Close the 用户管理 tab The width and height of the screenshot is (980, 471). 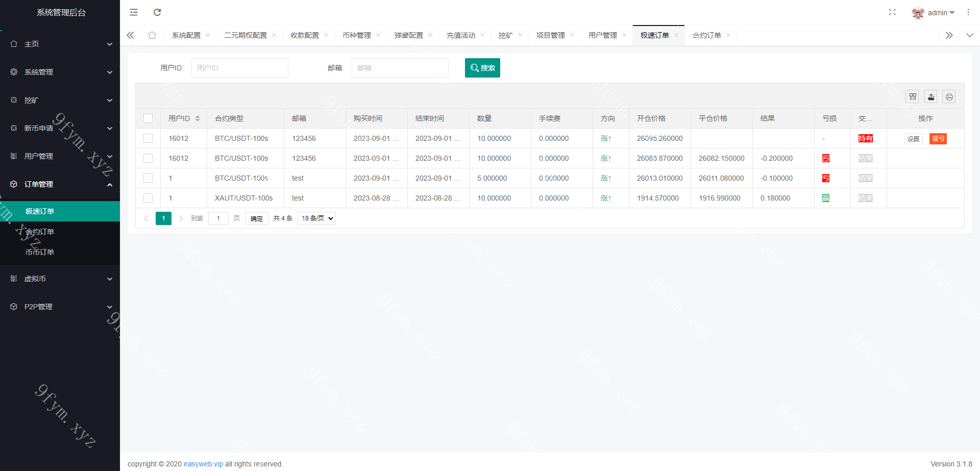click(624, 35)
